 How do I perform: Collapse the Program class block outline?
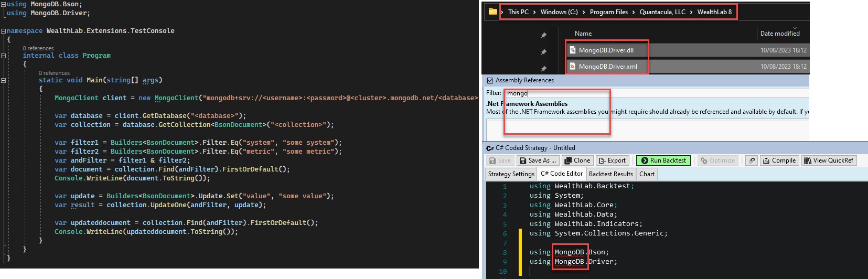(3, 56)
